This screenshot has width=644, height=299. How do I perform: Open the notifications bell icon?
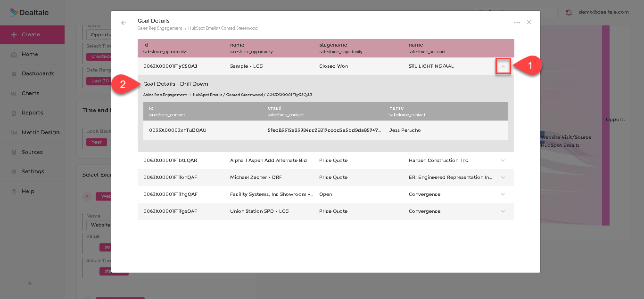pos(569,13)
